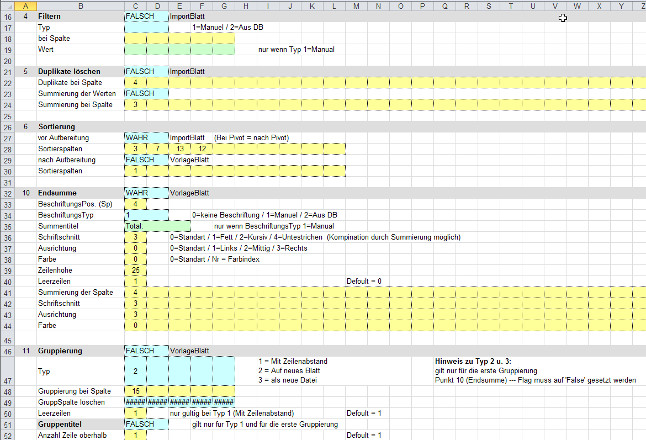The image size is (646, 440).
Task: Select the Duplikate bei Spalte value 4
Action: pyautogui.click(x=135, y=83)
